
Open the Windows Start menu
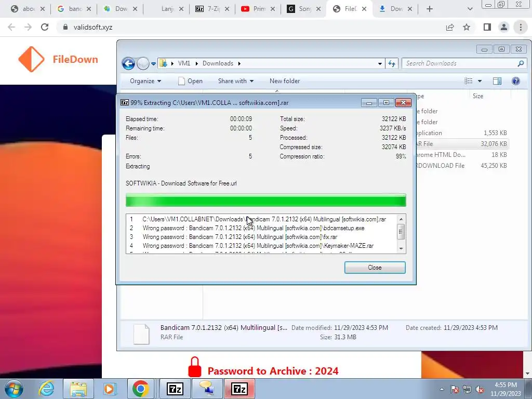pos(14,389)
